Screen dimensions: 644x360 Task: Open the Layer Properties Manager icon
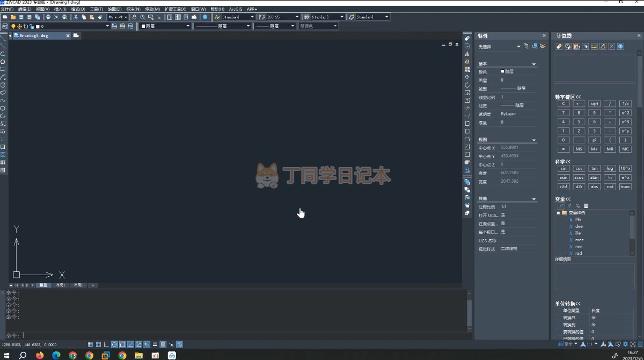pyautogui.click(x=5, y=26)
